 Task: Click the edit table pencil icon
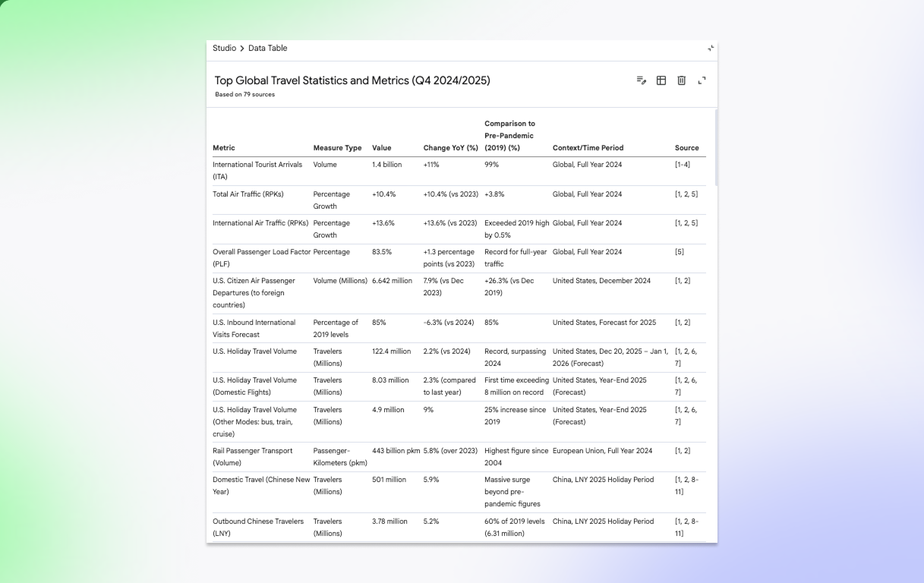[x=642, y=80]
